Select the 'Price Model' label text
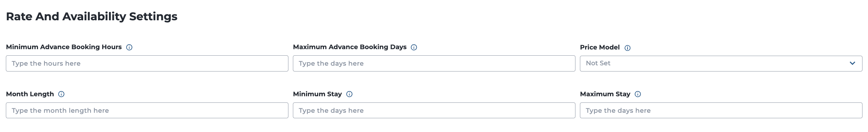The image size is (868, 132). point(600,47)
